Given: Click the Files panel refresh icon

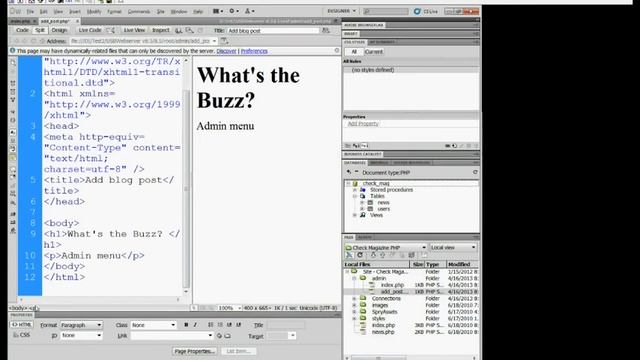Looking at the screenshot, I should (x=360, y=255).
